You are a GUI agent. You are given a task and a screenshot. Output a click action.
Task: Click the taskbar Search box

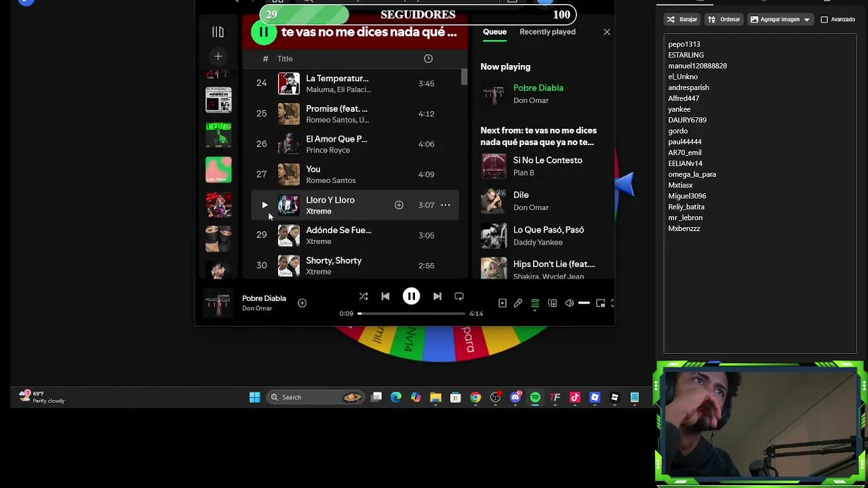[315, 397]
